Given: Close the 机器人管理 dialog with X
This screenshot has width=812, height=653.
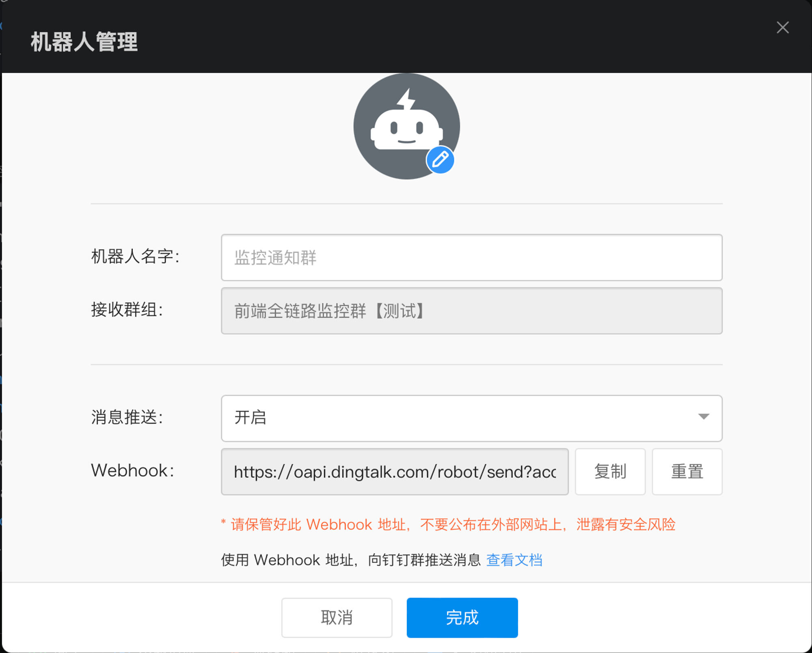Looking at the screenshot, I should [782, 28].
